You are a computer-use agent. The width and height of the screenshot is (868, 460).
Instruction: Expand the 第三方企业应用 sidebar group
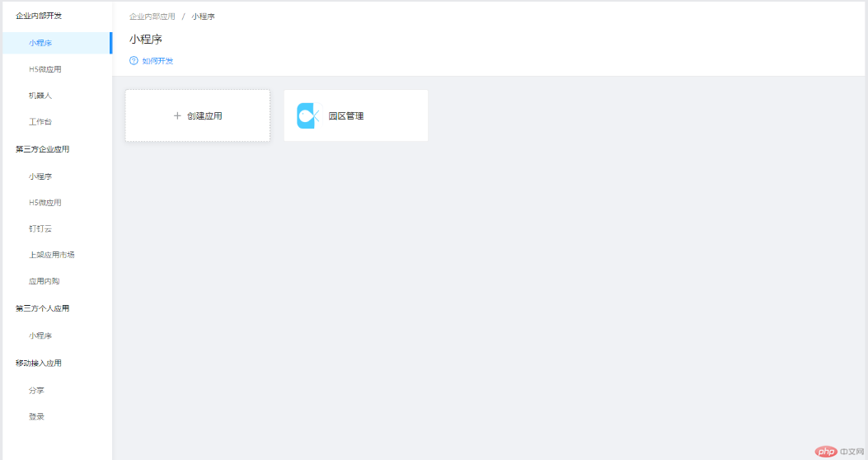click(43, 149)
